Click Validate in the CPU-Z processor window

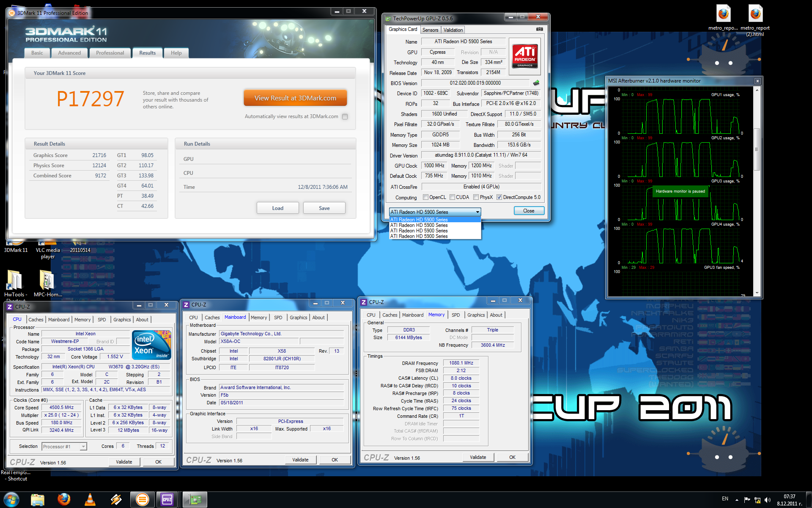click(x=124, y=462)
